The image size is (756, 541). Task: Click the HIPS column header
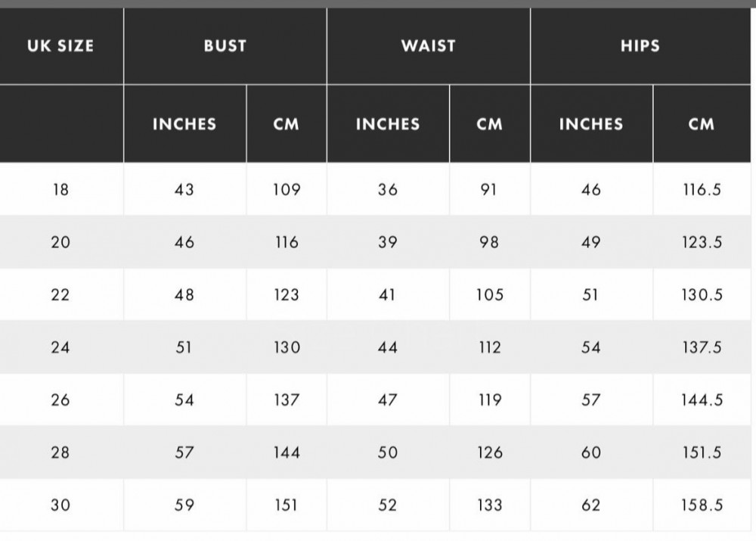click(640, 46)
